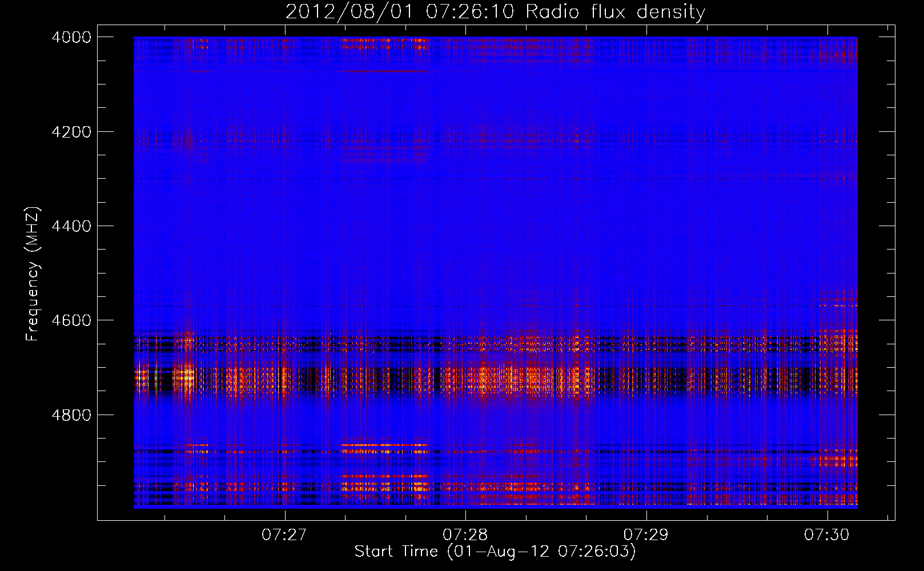Click the 07:30 time tick label

coord(827,534)
